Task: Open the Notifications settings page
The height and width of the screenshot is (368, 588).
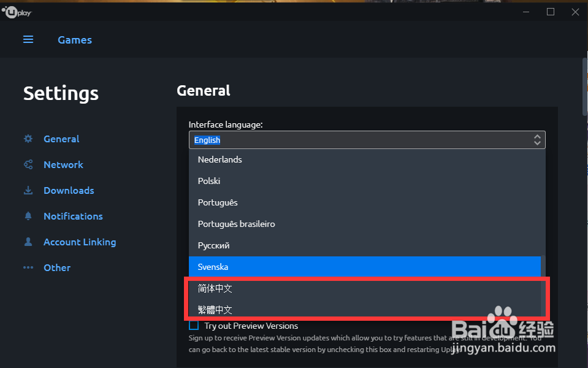Action: [x=73, y=217]
